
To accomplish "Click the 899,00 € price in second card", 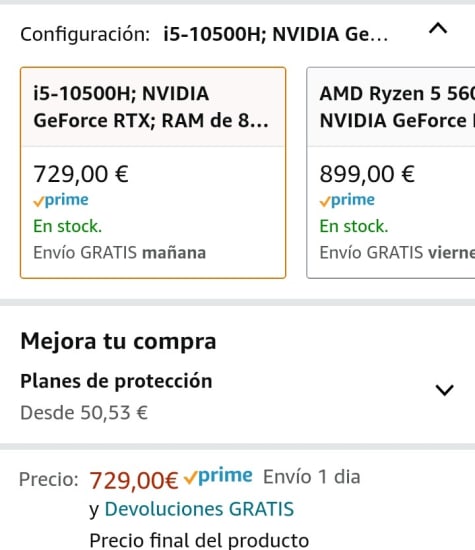I will click(367, 174).
